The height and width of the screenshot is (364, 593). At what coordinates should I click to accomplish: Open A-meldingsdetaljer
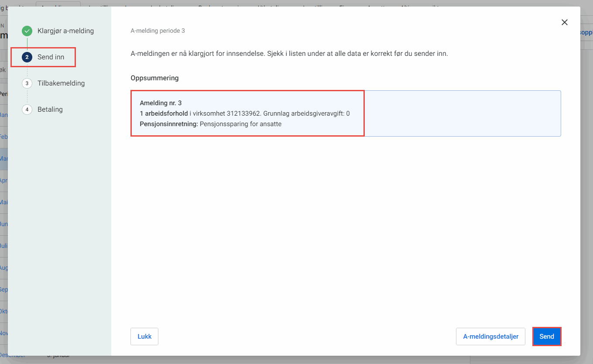point(490,337)
